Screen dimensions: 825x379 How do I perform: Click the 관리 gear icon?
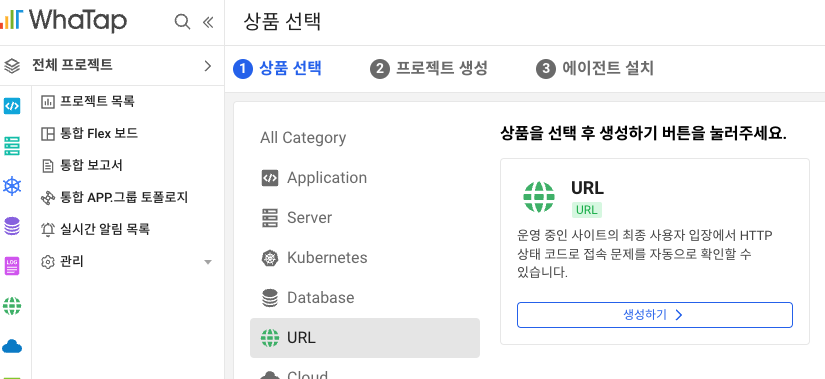[x=48, y=262]
